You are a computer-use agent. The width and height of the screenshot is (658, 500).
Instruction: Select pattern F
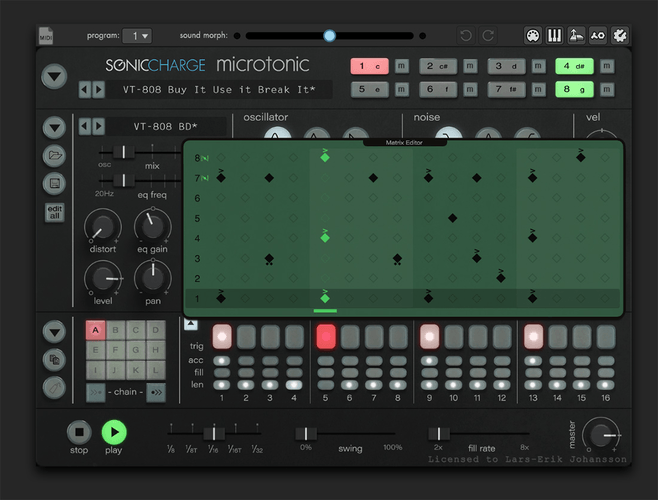tap(115, 350)
